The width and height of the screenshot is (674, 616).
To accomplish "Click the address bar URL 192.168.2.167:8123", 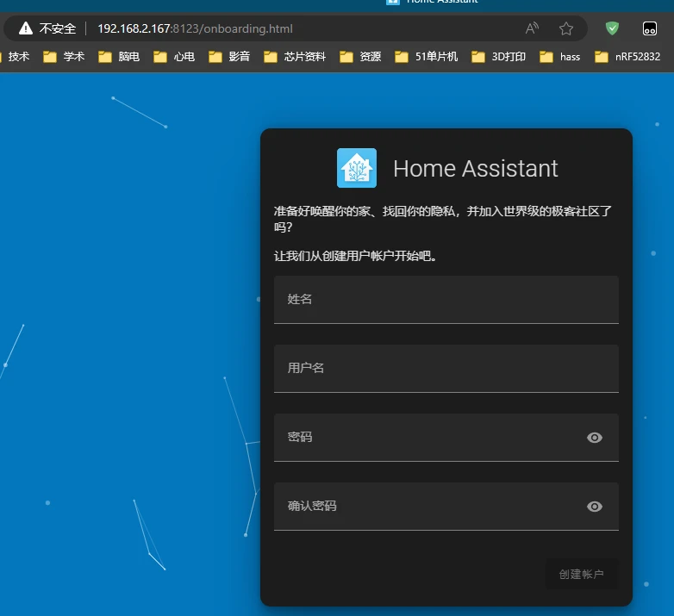I will pos(195,28).
